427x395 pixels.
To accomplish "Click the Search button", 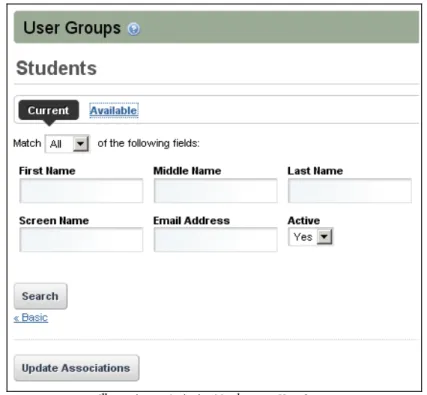I will tap(40, 296).
